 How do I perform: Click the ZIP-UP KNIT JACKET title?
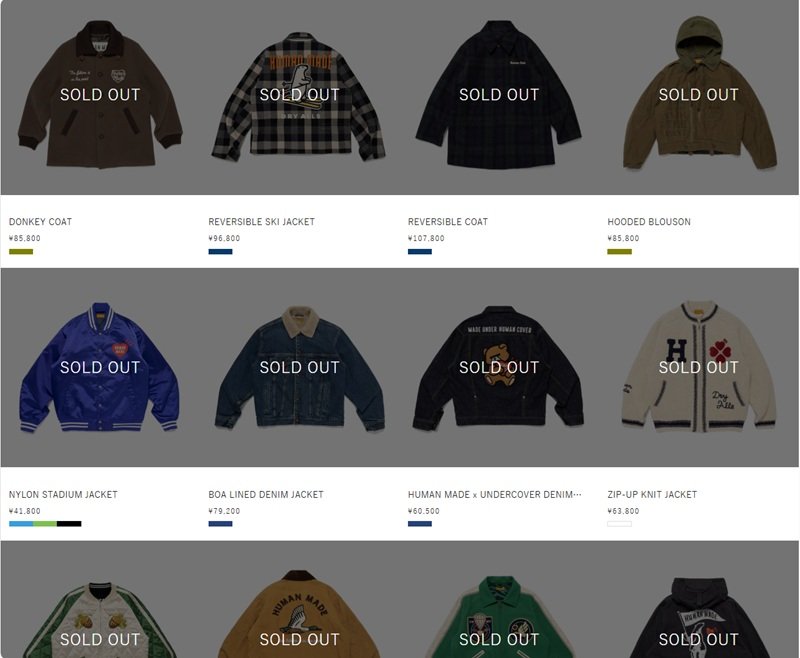click(x=652, y=494)
